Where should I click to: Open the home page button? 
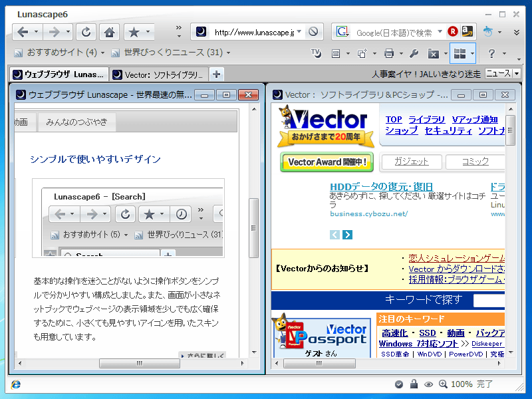click(109, 32)
